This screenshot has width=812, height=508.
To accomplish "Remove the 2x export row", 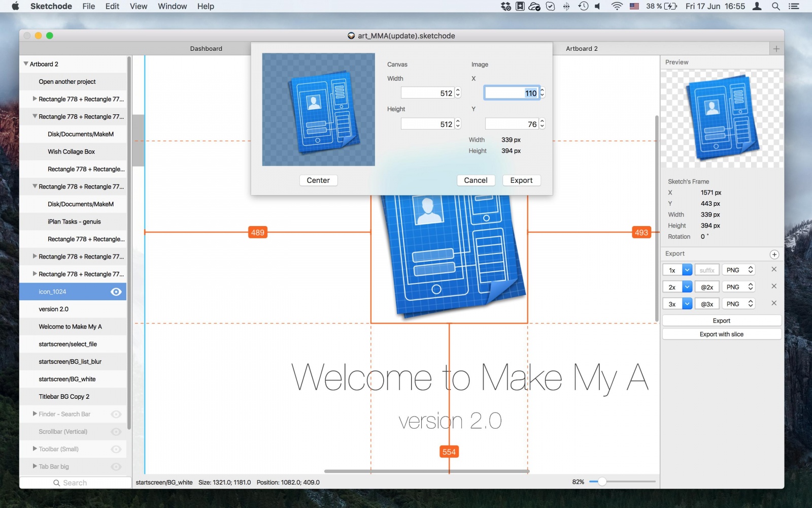I will coord(774,286).
